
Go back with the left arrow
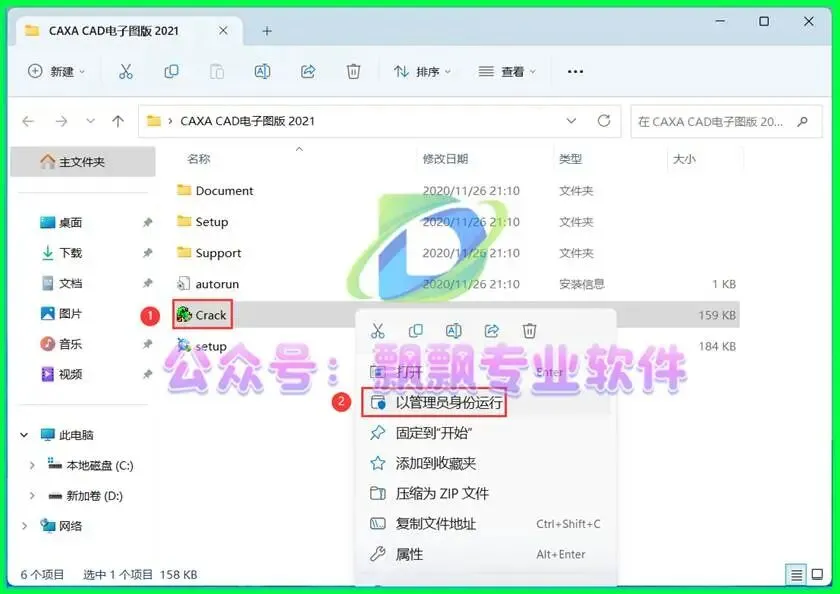coord(28,122)
